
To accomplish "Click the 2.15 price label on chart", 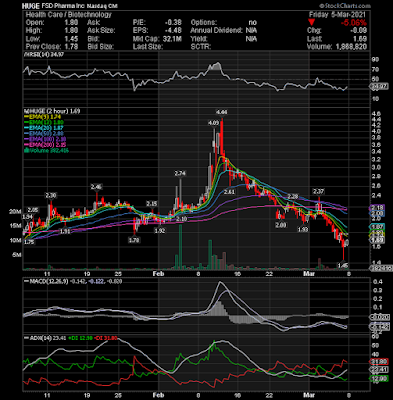I will [152, 204].
